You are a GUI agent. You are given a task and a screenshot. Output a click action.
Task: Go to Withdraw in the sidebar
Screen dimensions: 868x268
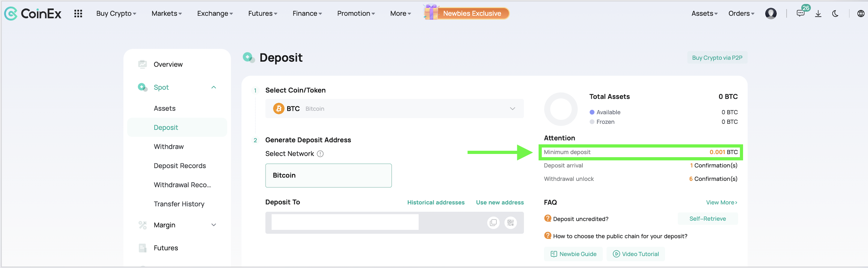169,146
